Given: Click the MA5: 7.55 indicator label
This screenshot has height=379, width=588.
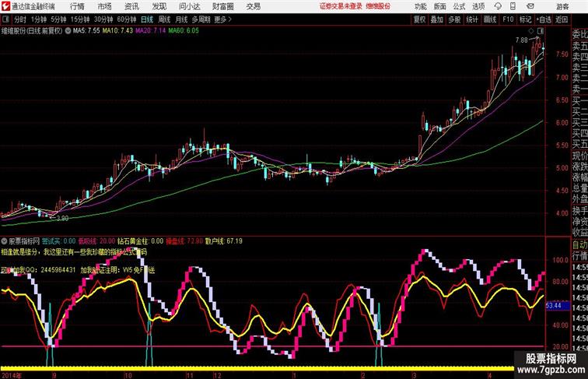Looking at the screenshot, I should 86,31.
